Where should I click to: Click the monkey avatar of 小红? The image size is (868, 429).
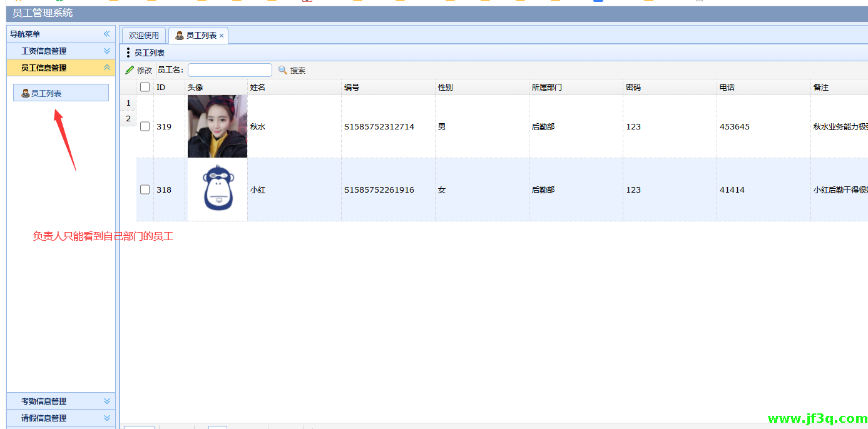click(217, 189)
